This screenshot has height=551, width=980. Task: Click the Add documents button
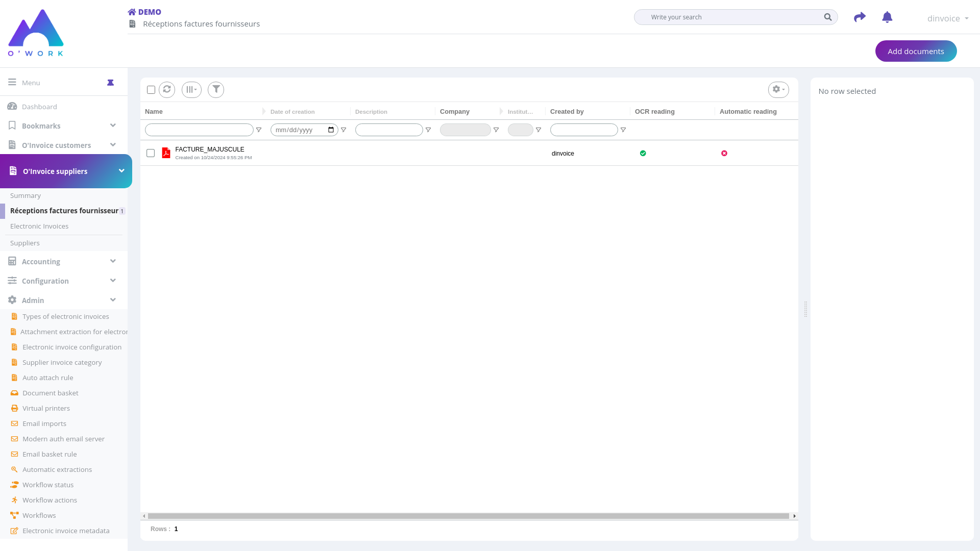(916, 51)
